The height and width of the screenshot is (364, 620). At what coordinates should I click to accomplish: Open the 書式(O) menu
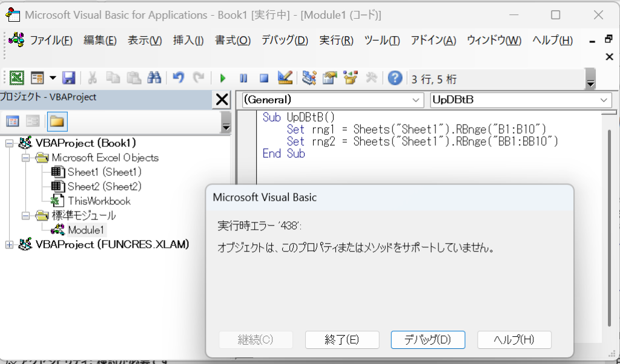[233, 41]
